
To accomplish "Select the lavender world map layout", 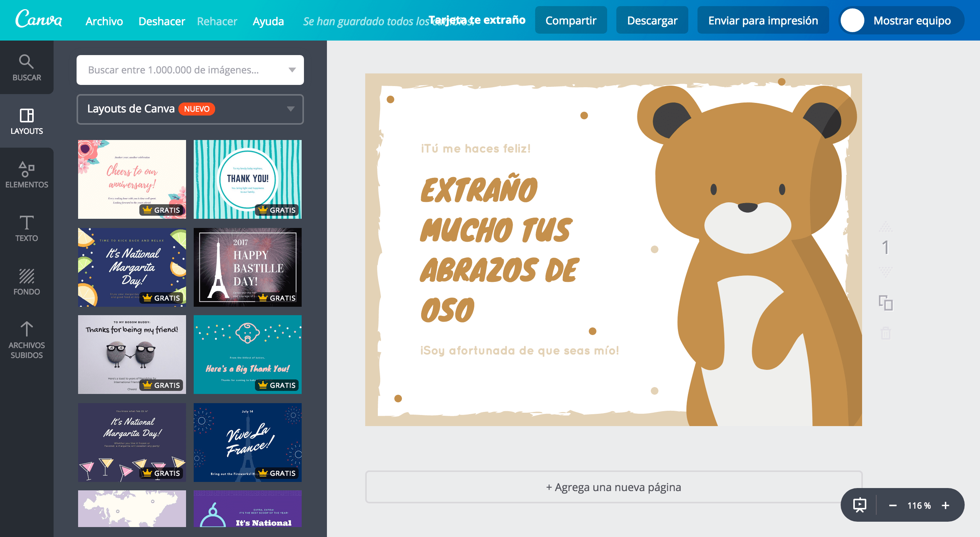I will tap(132, 509).
